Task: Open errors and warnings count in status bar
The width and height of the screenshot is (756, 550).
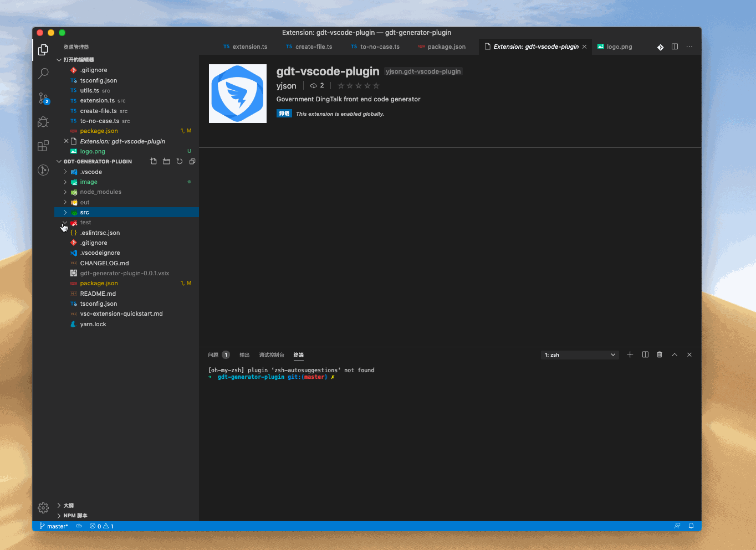Action: click(102, 526)
